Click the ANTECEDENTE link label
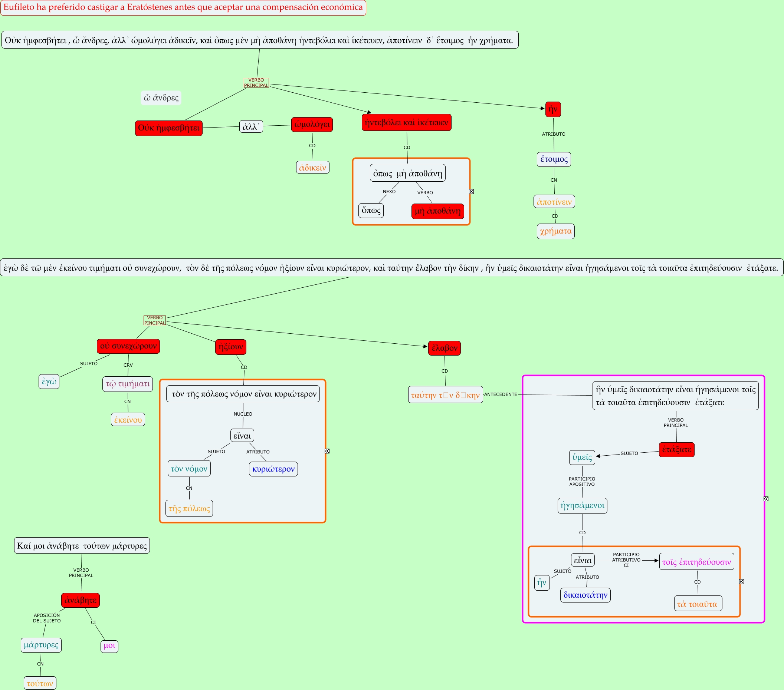 click(x=501, y=394)
